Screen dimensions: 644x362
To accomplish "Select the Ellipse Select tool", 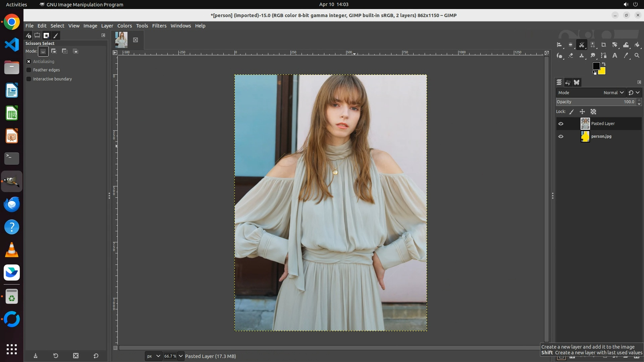I will pyautogui.click(x=571, y=45).
